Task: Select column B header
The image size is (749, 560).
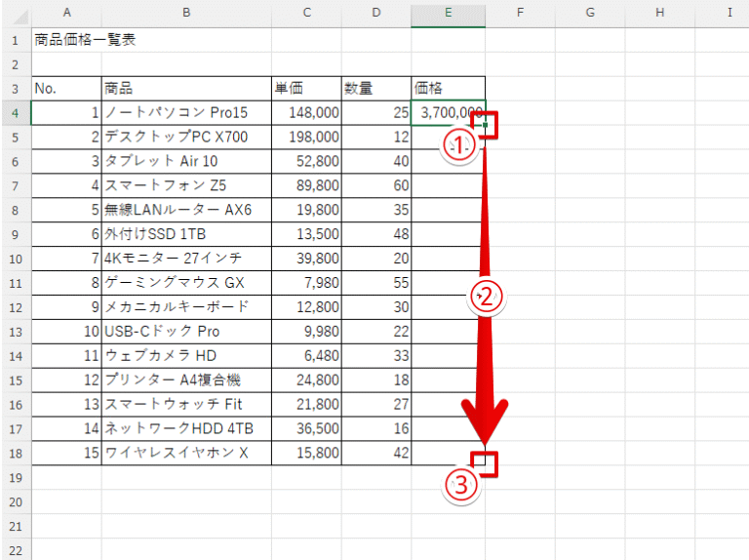Action: point(185,13)
